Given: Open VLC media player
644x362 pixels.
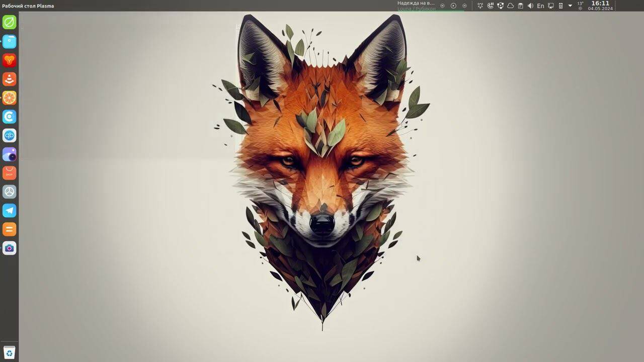Looking at the screenshot, I should [10, 79].
